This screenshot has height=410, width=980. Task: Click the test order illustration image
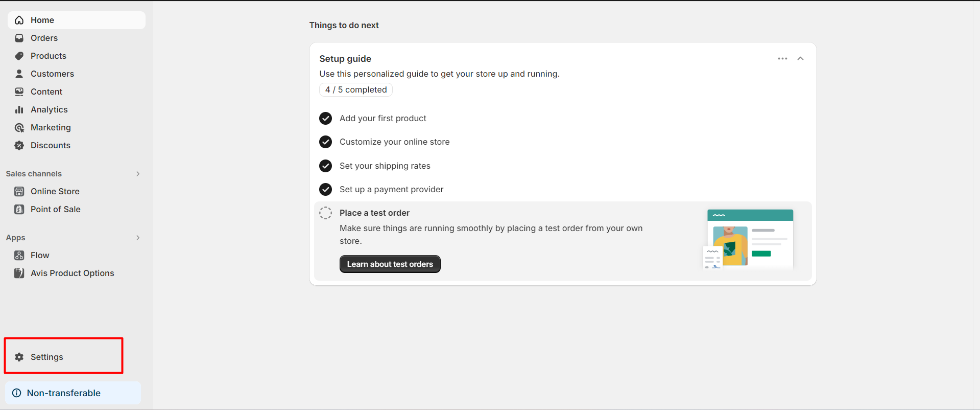748,238
